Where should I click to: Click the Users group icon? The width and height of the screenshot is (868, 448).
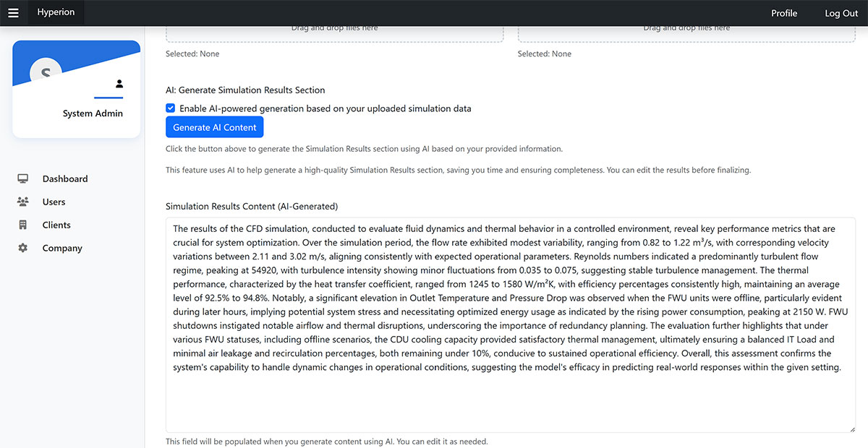pos(23,202)
